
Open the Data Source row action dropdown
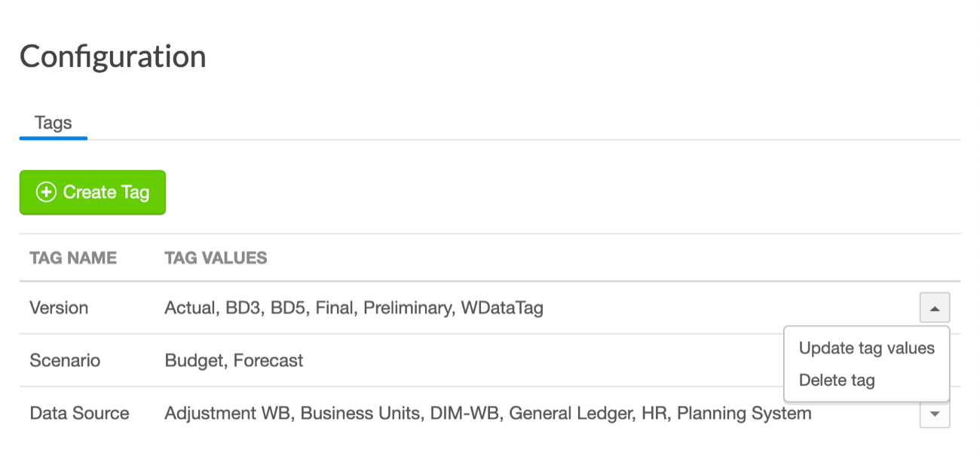click(x=935, y=414)
